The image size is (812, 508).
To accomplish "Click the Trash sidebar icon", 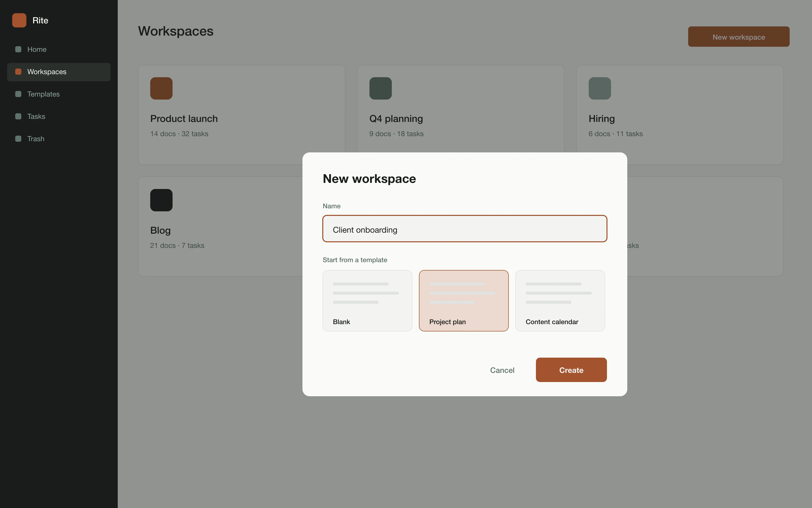I will (x=19, y=139).
